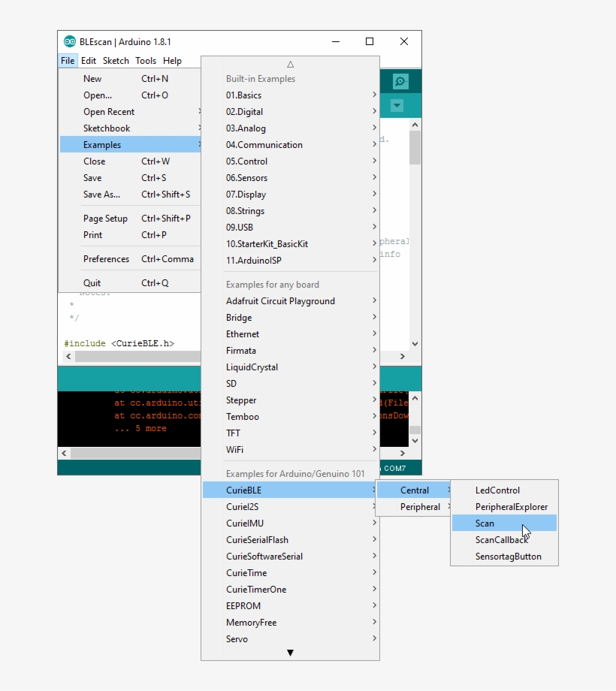Expand the Peripheral submenu

pos(420,506)
